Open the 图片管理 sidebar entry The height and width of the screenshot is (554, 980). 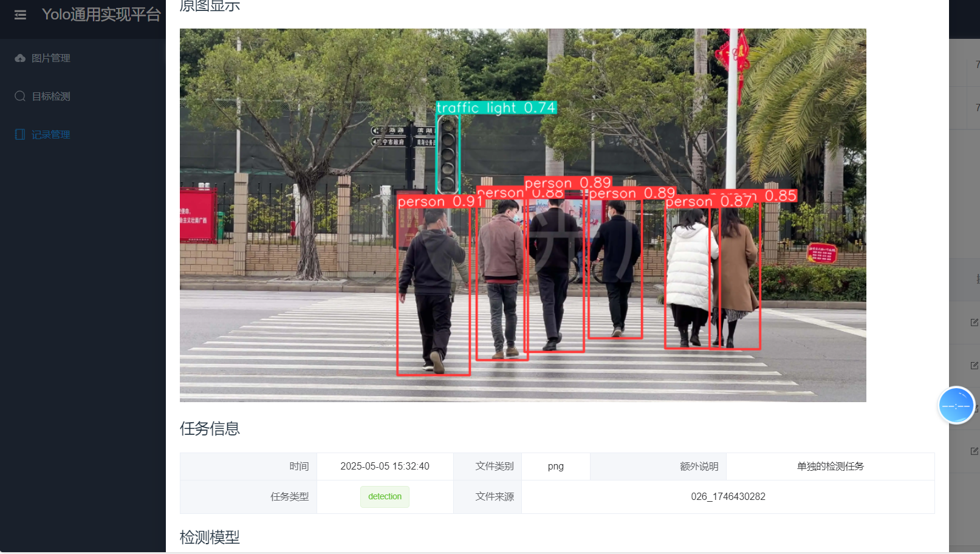52,58
